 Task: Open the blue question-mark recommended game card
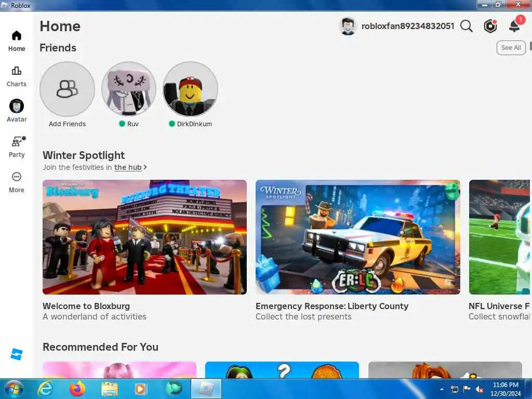click(x=282, y=370)
